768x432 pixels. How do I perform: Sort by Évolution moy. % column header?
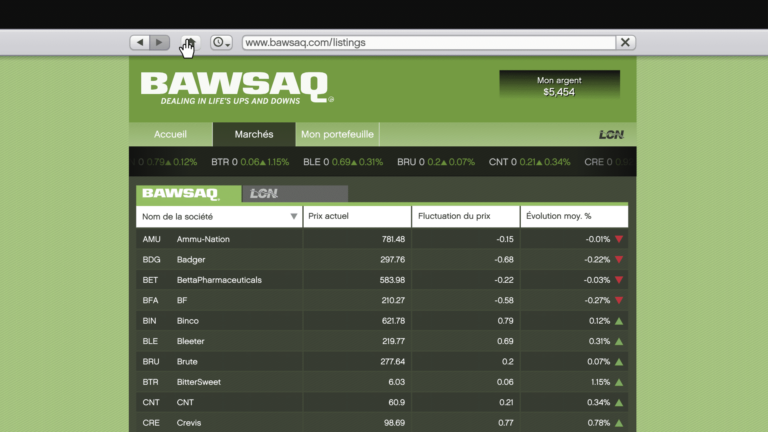point(574,216)
